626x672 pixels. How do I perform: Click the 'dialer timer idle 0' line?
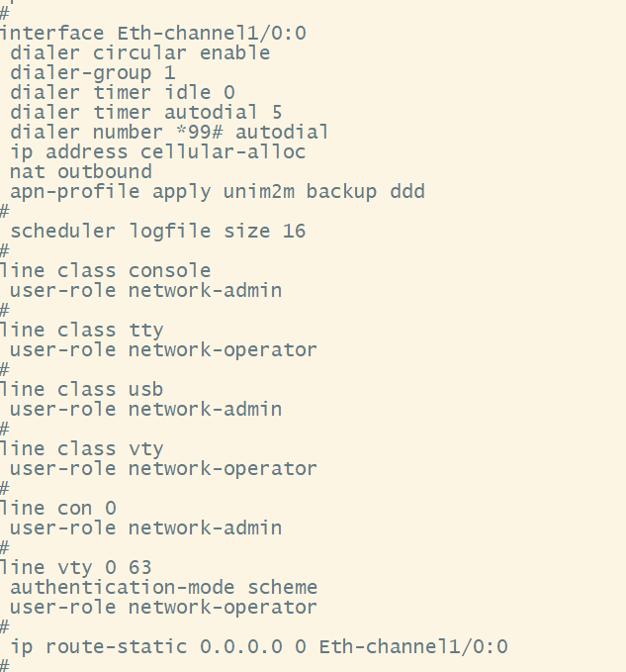(x=123, y=93)
